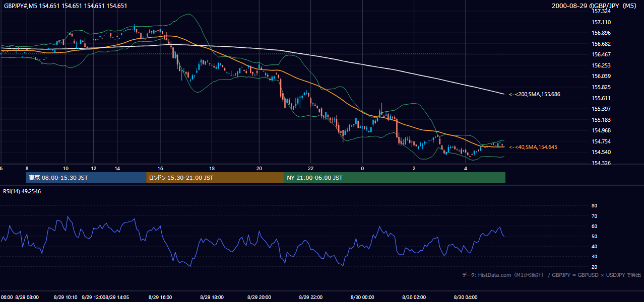
Task: Click RSI axis level 40
Action: pos(594,246)
